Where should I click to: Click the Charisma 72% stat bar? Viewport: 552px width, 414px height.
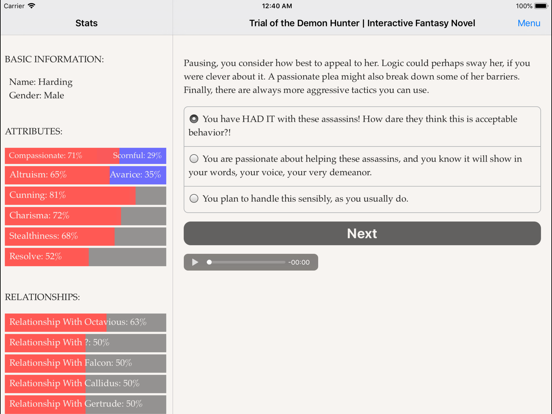click(x=86, y=216)
